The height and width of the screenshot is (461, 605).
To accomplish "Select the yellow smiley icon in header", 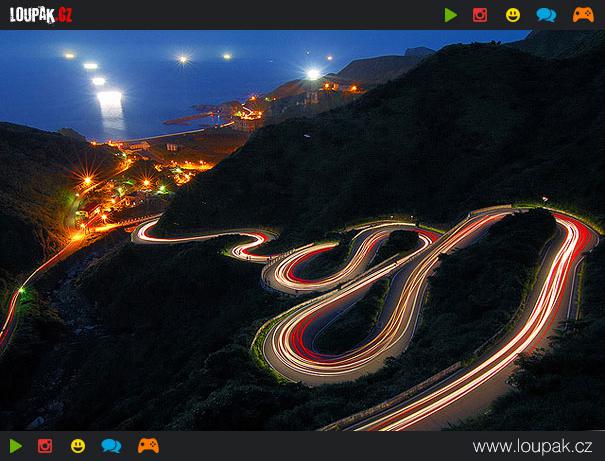I will point(513,15).
